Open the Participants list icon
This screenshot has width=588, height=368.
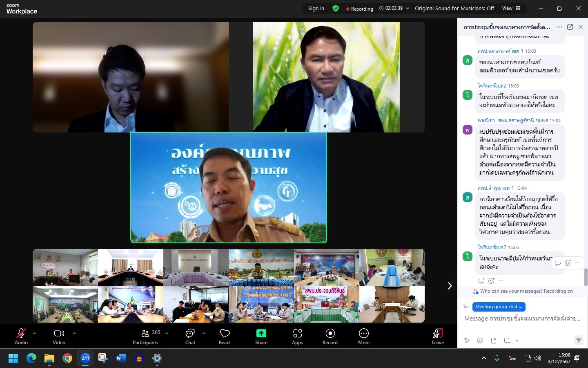pyautogui.click(x=145, y=333)
